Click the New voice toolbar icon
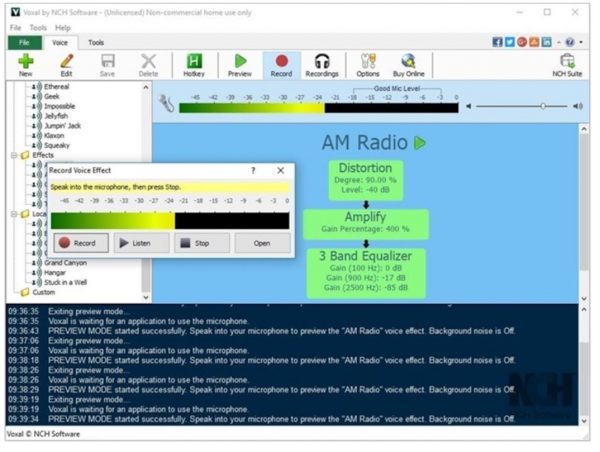600x452 pixels. tap(25, 65)
